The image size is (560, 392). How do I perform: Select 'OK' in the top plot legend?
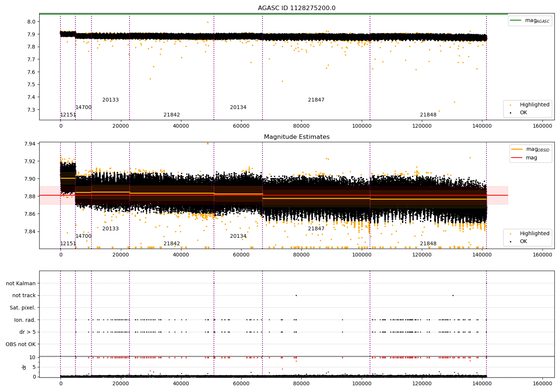tap(519, 112)
